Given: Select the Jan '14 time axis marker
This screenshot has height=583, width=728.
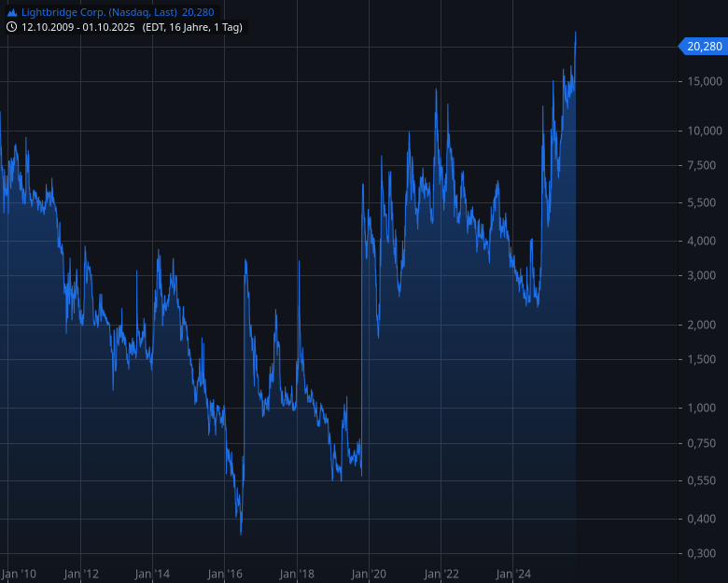Looking at the screenshot, I should coord(152,574).
